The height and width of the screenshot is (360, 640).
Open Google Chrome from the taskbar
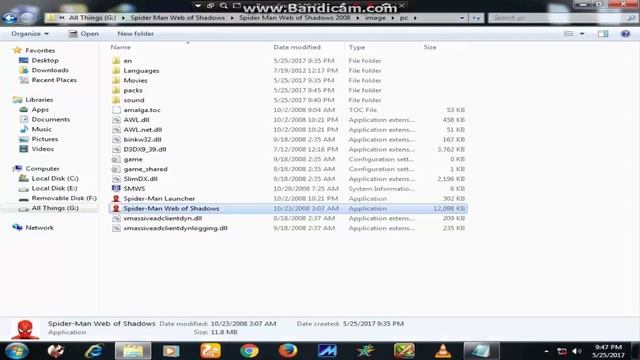[x=249, y=351]
